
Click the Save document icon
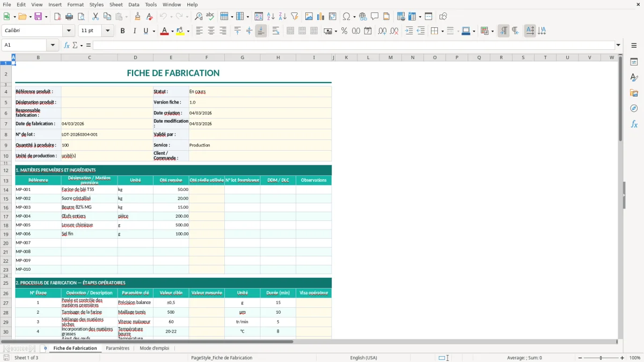point(38,17)
